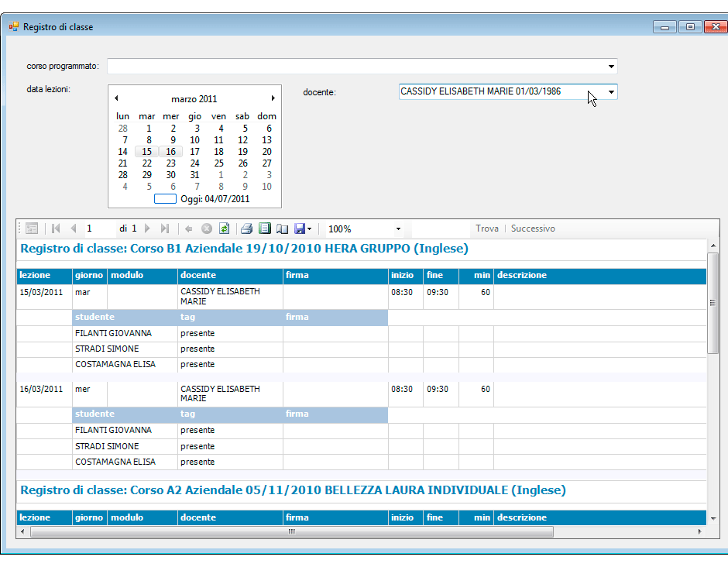Jump to the last report page
The width and height of the screenshot is (728, 567).
[165, 229]
